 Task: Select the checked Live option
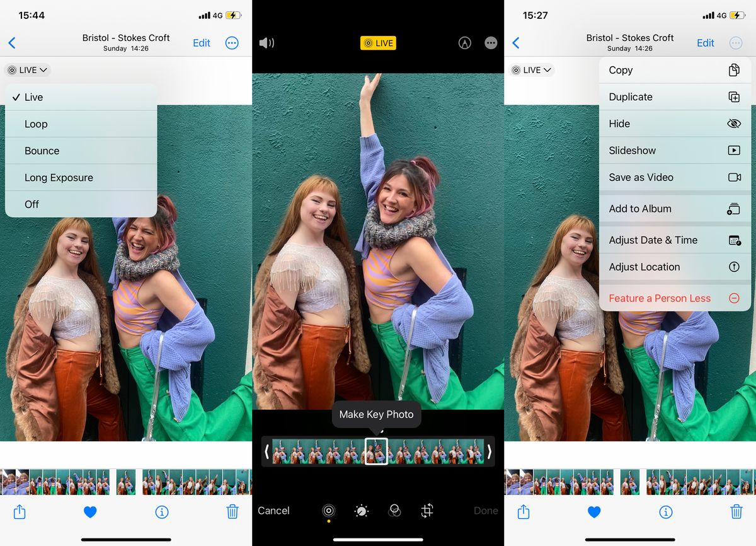coord(34,97)
